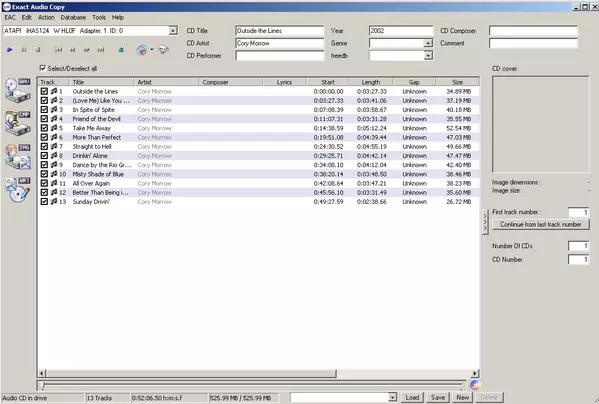
Task: Click the New profile button
Action: click(462, 398)
